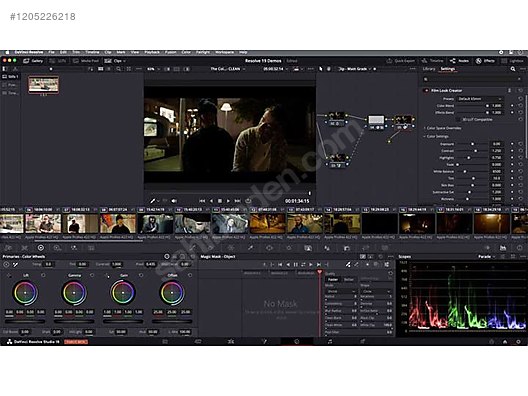Toggle Film Look Creator enable switch
The height and width of the screenshot is (396, 528).
[x=426, y=91]
